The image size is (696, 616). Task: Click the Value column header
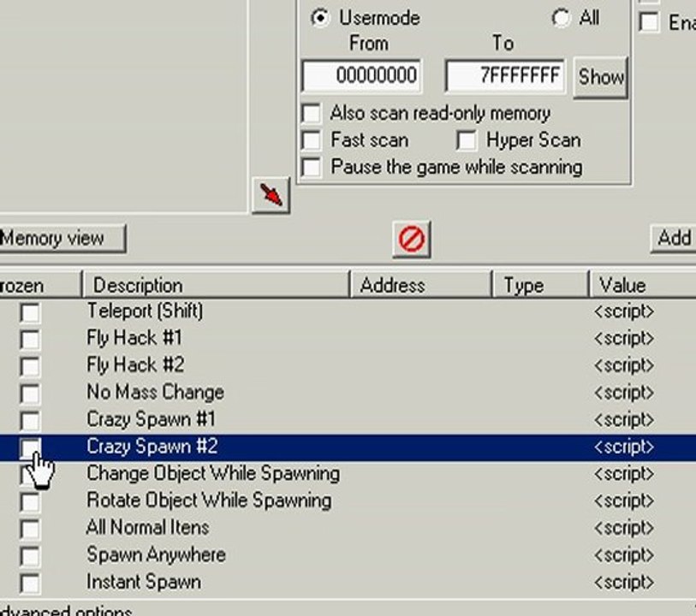[x=643, y=285]
